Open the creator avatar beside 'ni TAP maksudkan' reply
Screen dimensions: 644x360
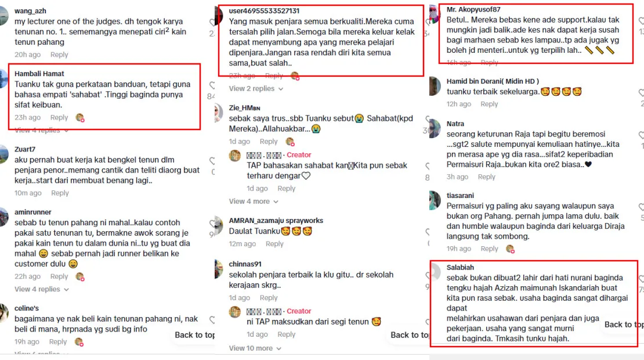pyautogui.click(x=235, y=312)
